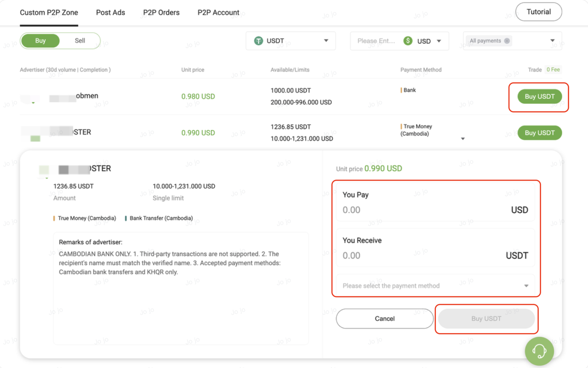588x368 pixels.
Task: Open the P2P Account tab
Action: tap(218, 12)
